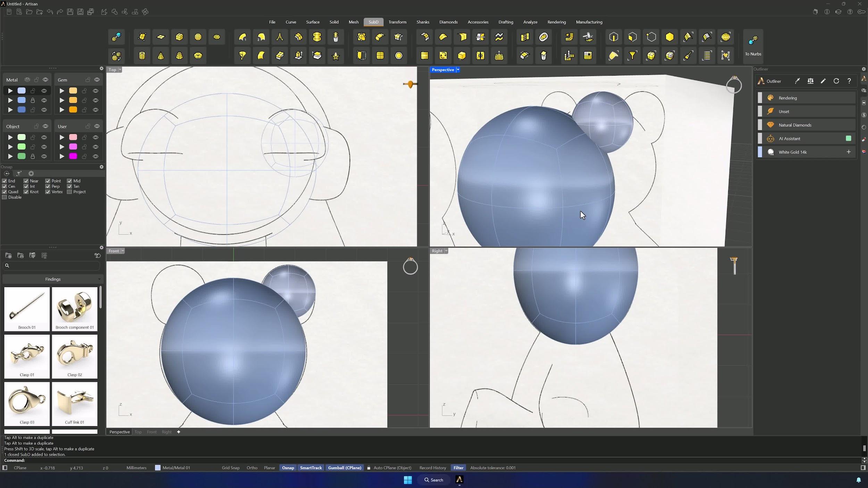Open the Windows Start menu
868x488 pixels.
pos(408,480)
